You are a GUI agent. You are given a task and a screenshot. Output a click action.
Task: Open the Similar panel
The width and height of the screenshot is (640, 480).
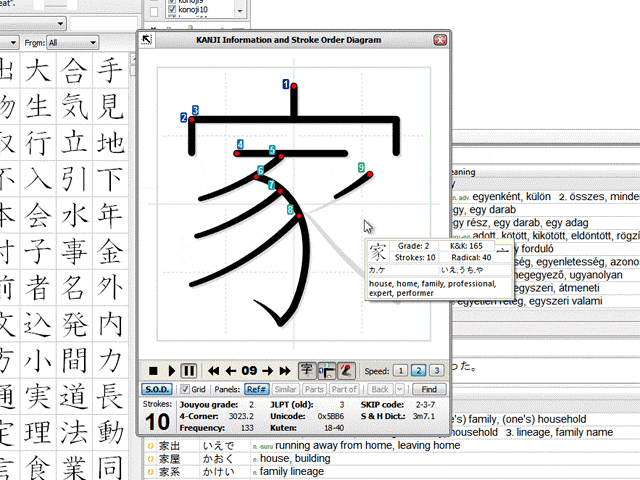pos(285,389)
